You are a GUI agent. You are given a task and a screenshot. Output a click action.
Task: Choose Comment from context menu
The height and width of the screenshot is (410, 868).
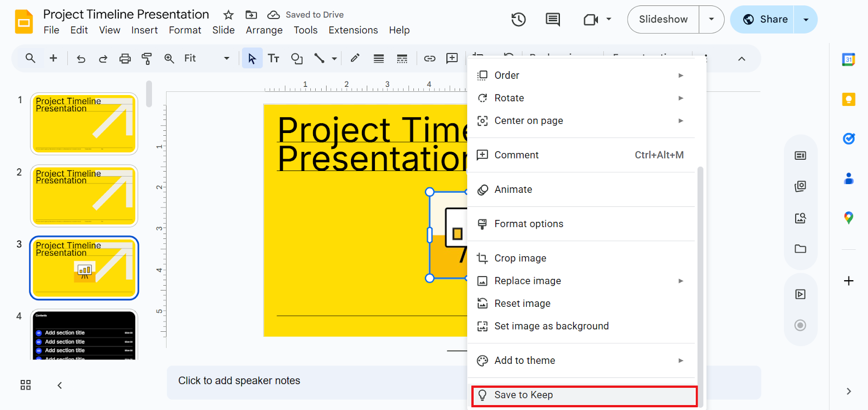point(581,155)
